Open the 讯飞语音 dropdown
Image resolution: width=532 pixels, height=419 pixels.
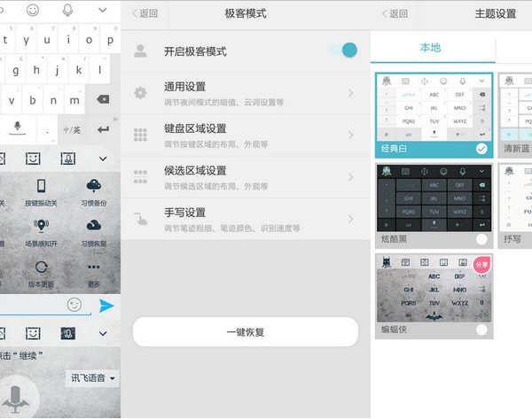pos(93,378)
